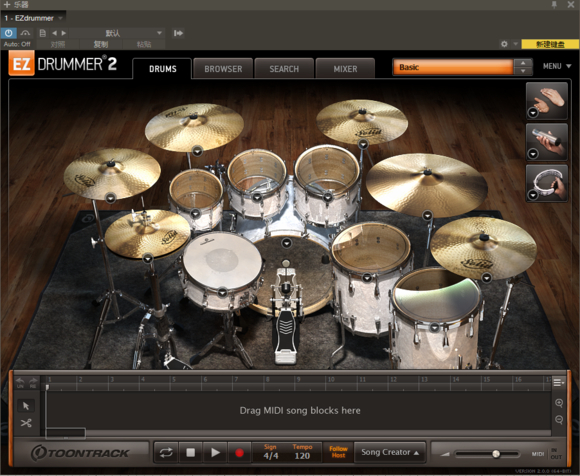Select the scissors cut tool
580x476 pixels.
coord(26,423)
